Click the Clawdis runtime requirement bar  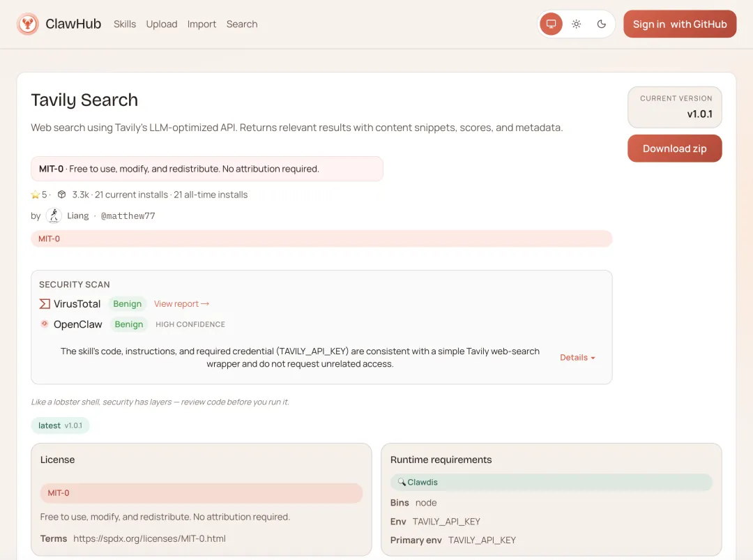[551, 482]
